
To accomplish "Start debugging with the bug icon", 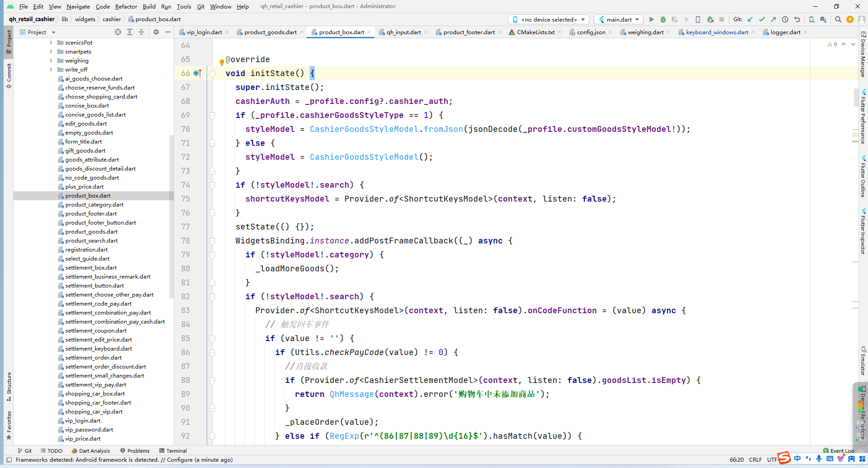I will coord(663,19).
